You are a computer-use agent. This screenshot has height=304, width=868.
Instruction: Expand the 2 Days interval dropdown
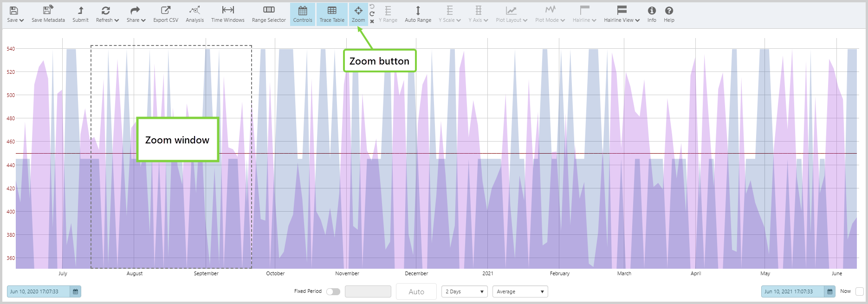[x=464, y=291]
